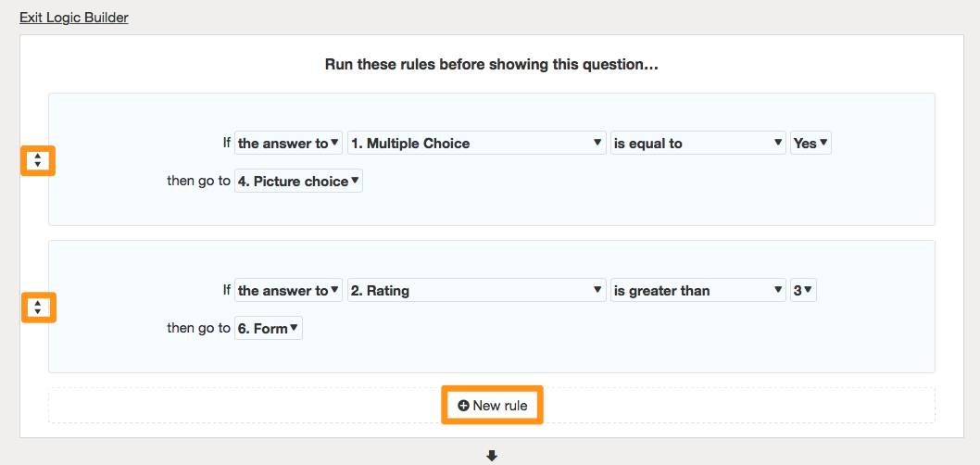The height and width of the screenshot is (465, 980).
Task: Expand the "6. Form" destination dropdown
Action: coord(269,329)
